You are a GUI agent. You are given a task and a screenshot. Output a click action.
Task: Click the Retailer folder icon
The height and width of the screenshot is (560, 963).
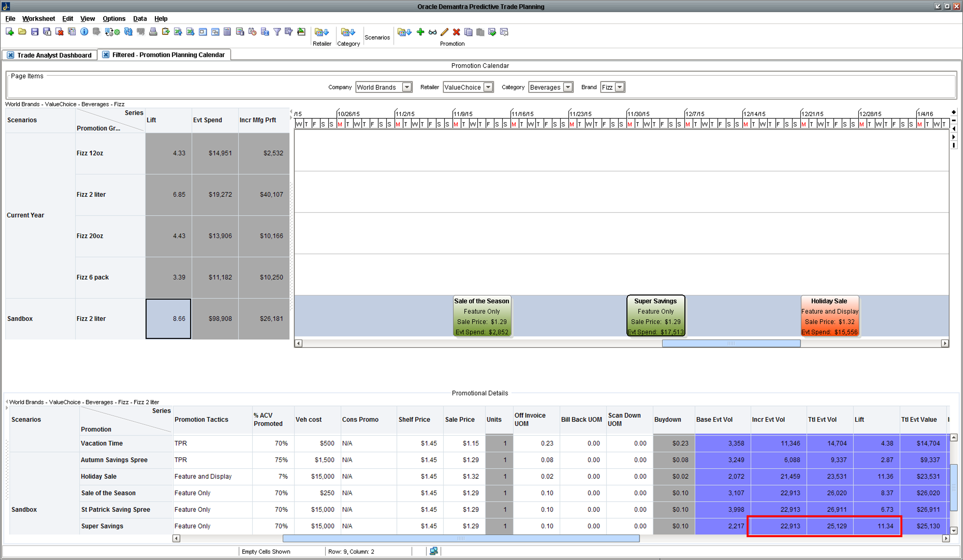pos(322,32)
